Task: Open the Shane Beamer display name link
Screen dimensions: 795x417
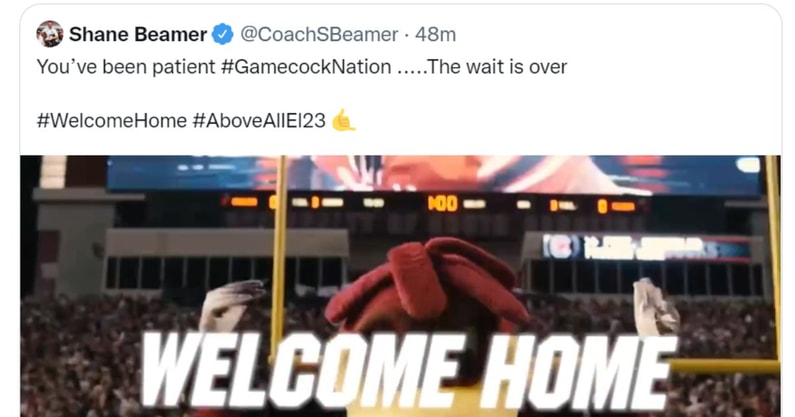Action: (138, 34)
